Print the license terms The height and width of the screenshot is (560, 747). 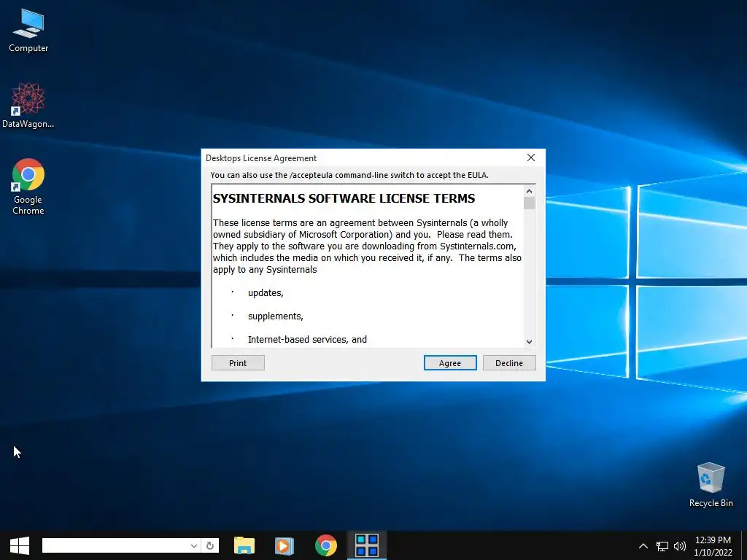[238, 363]
